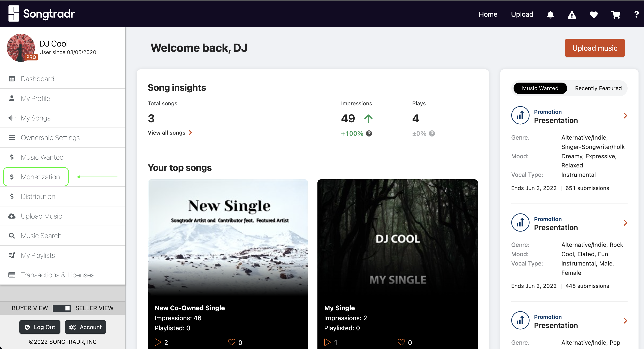Click the Songtradr logo in the header

click(42, 14)
